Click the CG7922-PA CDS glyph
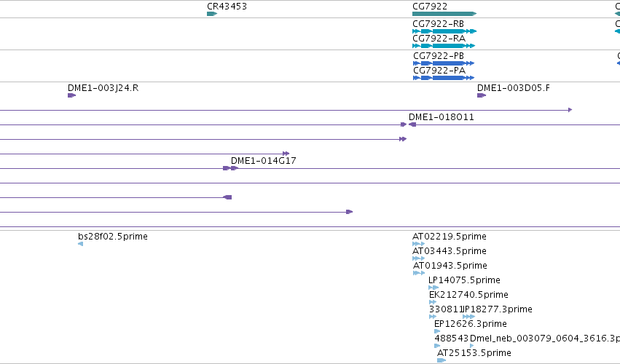The width and height of the screenshot is (620, 364). [x=444, y=78]
